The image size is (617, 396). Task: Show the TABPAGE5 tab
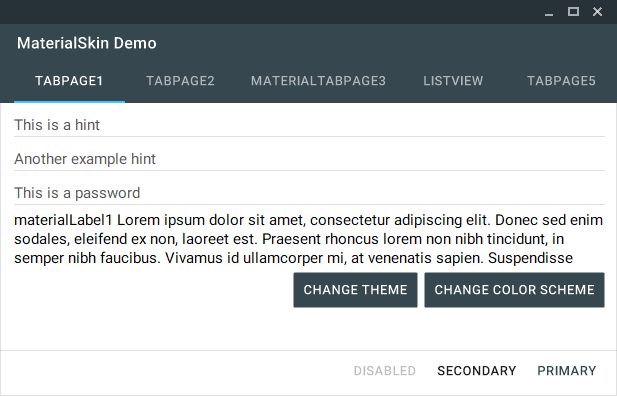click(x=561, y=81)
